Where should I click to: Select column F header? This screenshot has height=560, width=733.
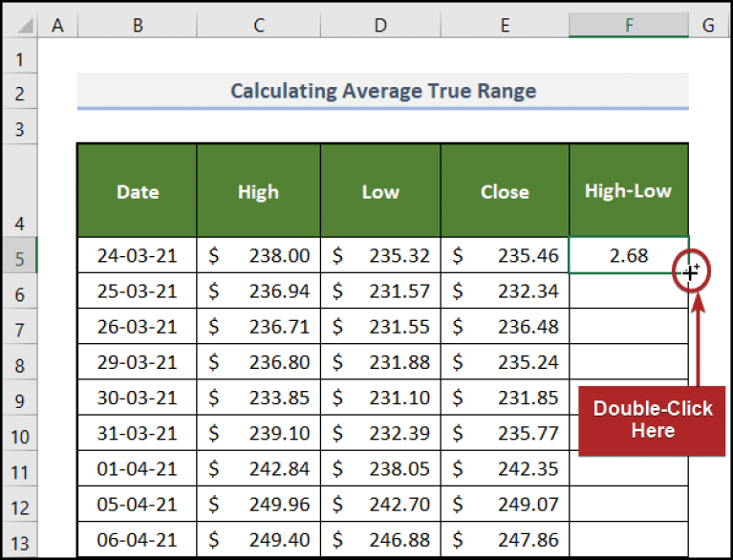[x=629, y=25]
